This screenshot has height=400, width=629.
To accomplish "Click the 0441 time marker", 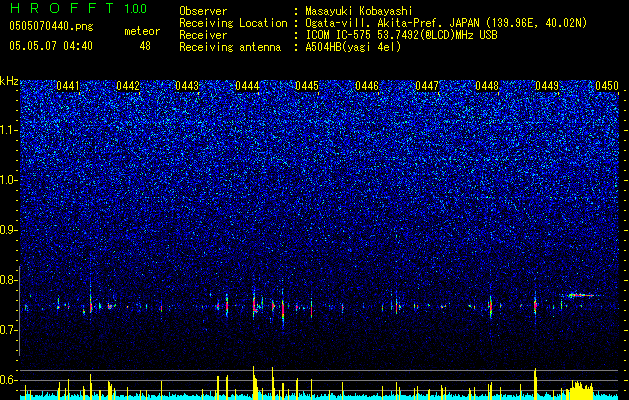I will click(68, 86).
